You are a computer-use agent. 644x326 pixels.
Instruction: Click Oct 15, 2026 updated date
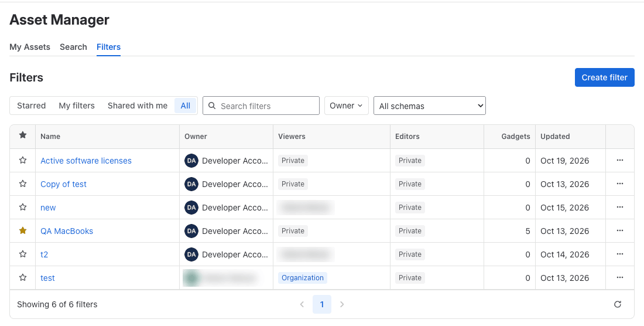click(565, 208)
